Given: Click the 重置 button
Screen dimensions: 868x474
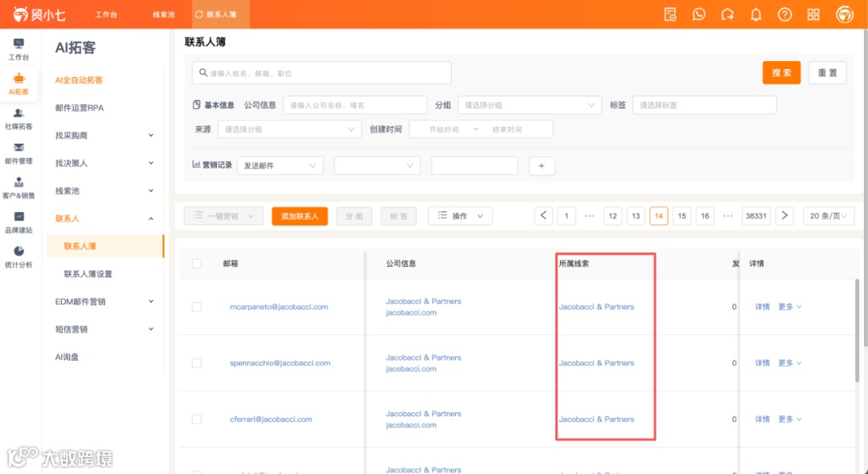Looking at the screenshot, I should pyautogui.click(x=828, y=72).
